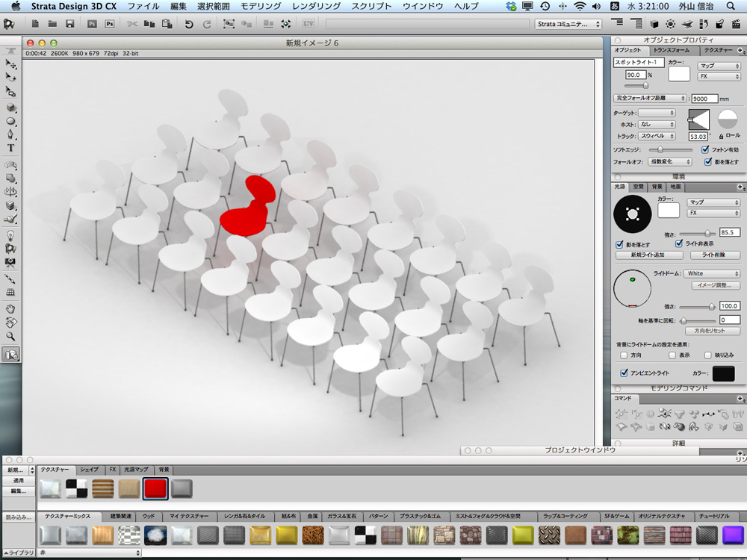Click the Undo arrow icon in toolbar
Image resolution: width=747 pixels, height=560 pixels.
point(189,24)
